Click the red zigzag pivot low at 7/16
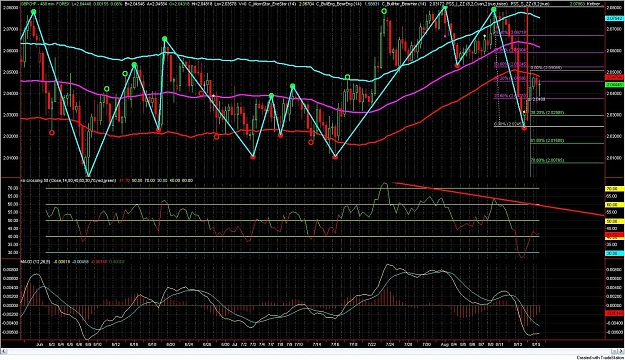 pos(335,157)
